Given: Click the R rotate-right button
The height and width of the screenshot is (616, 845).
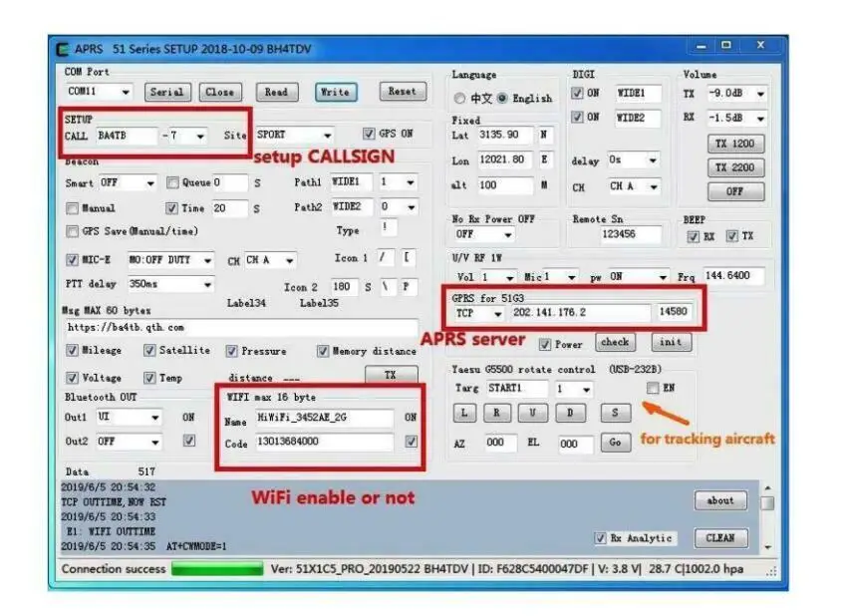Looking at the screenshot, I should pyautogui.click(x=496, y=413).
